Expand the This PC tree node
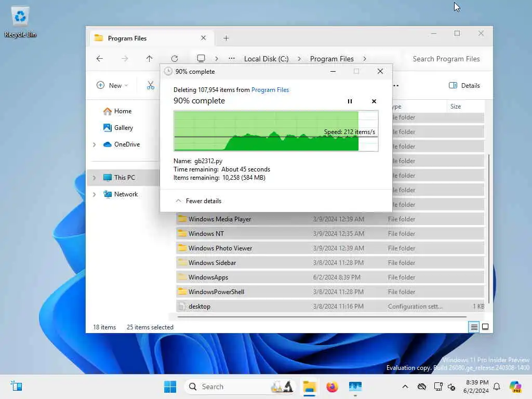The image size is (532, 399). pyautogui.click(x=94, y=178)
